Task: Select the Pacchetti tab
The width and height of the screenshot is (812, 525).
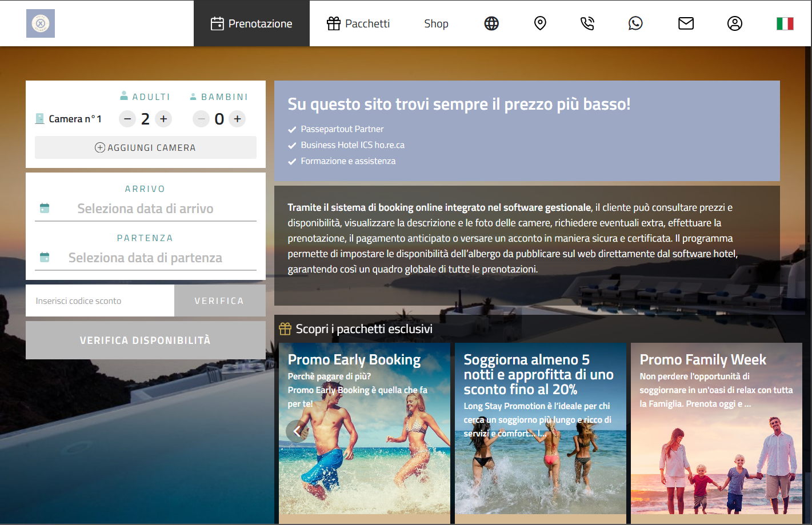Action: click(358, 23)
